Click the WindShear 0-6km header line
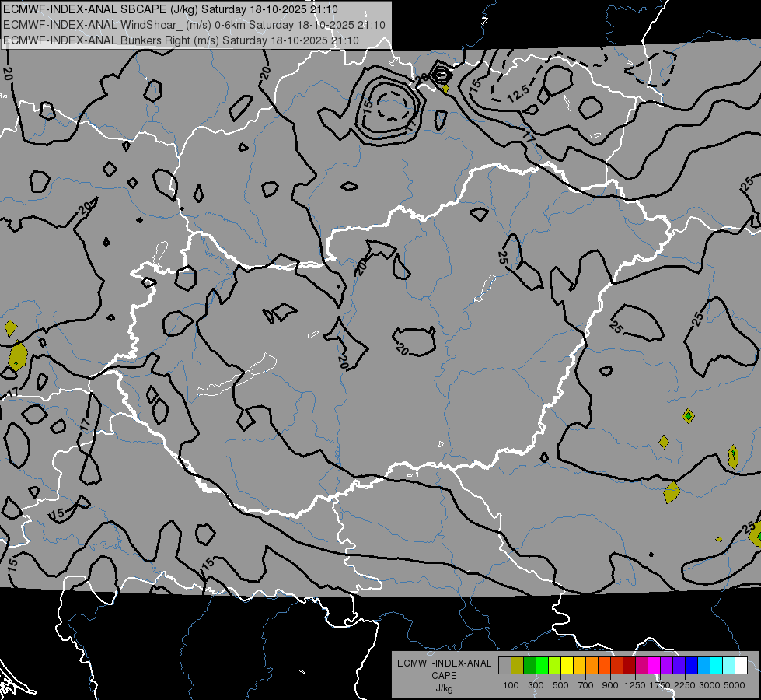The width and height of the screenshot is (761, 700). click(194, 25)
